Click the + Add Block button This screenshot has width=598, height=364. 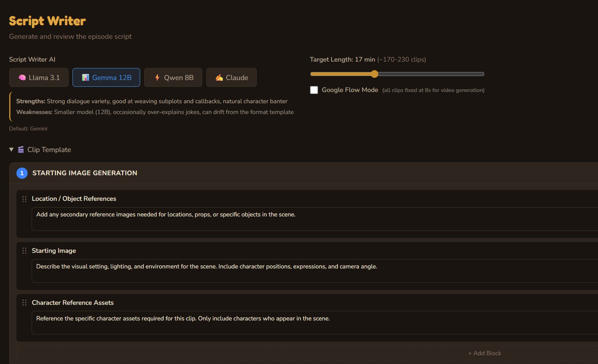[484, 353]
